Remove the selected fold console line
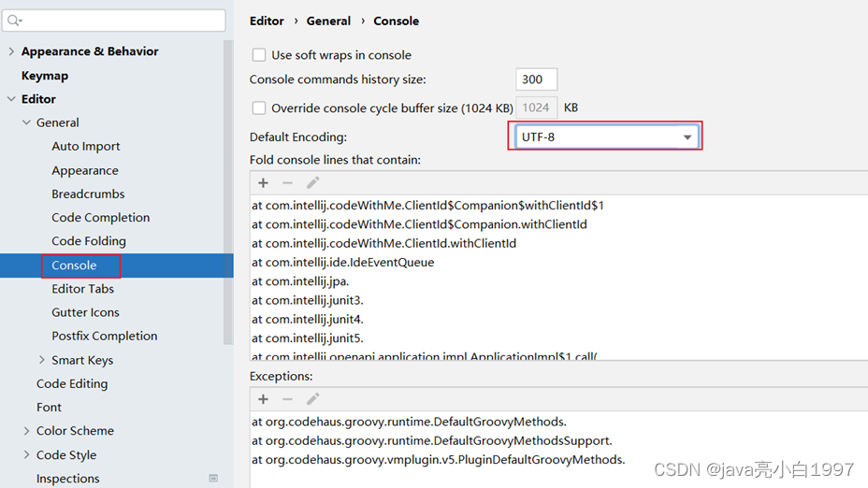The width and height of the screenshot is (868, 488). click(287, 183)
